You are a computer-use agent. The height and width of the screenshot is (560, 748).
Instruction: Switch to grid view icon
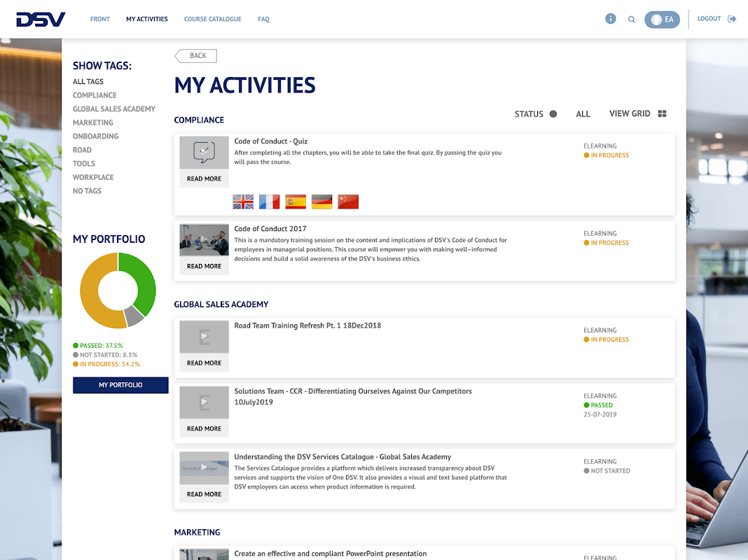662,113
